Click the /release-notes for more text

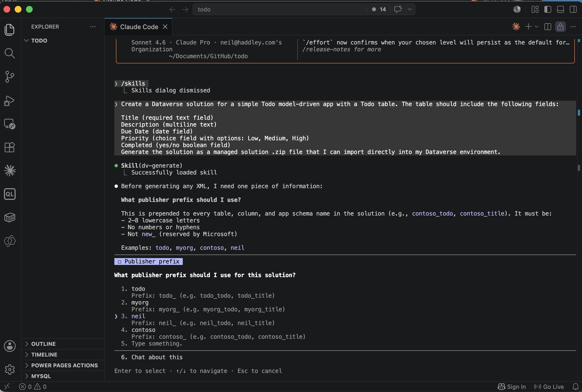pyautogui.click(x=342, y=49)
